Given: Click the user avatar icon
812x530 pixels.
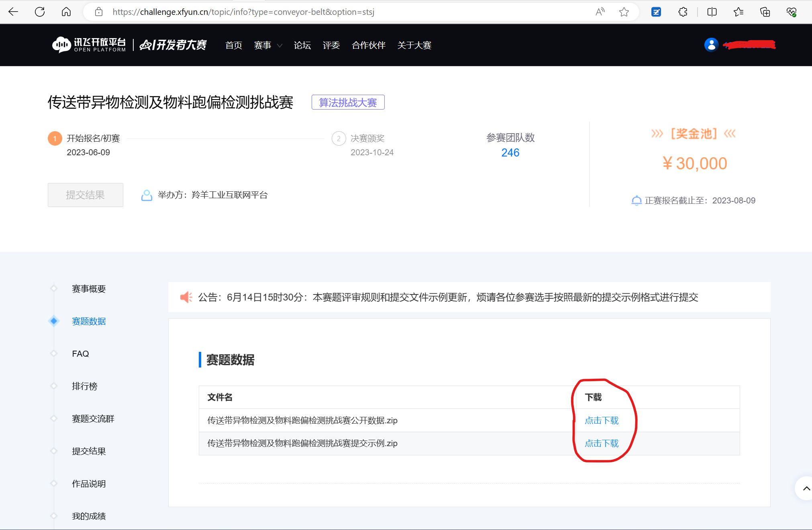Looking at the screenshot, I should point(711,45).
